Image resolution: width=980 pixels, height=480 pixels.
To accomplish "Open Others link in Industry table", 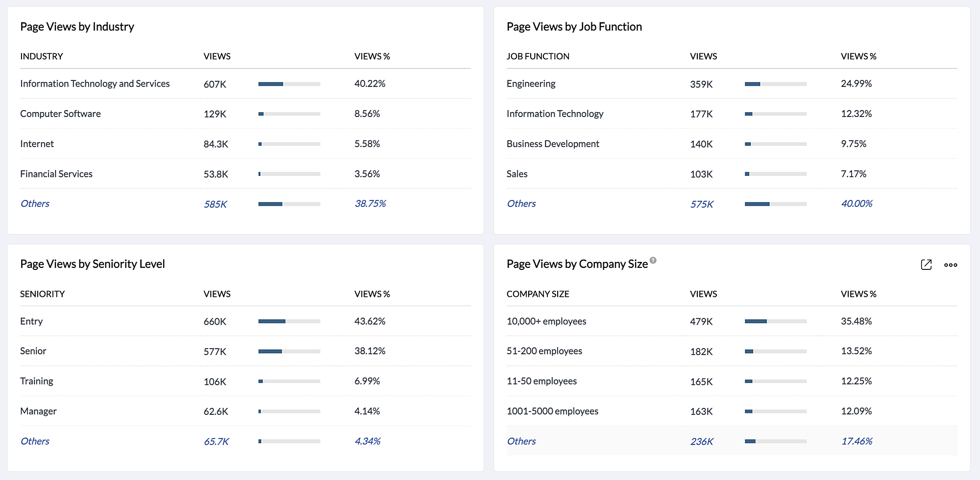I will pyautogui.click(x=35, y=204).
